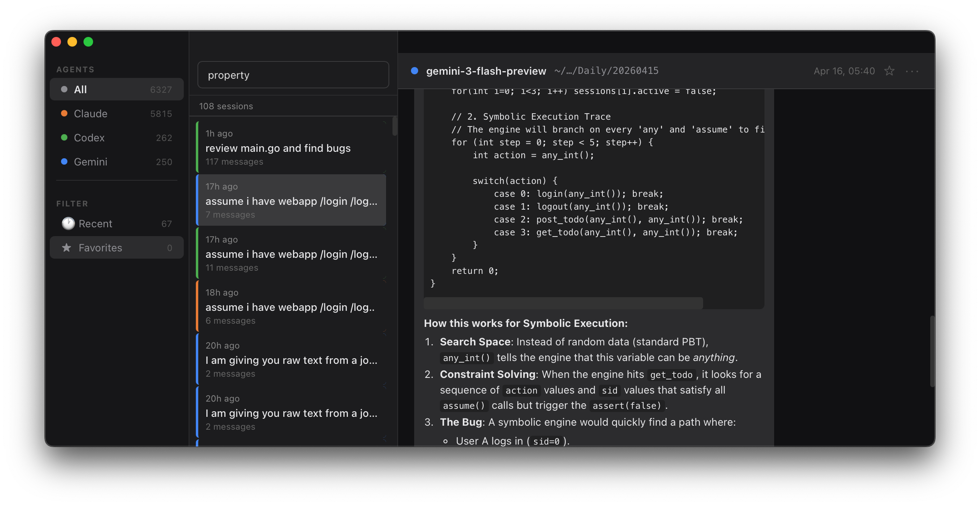The image size is (980, 506).
Task: Click the Recent filter clock icon
Action: (68, 223)
